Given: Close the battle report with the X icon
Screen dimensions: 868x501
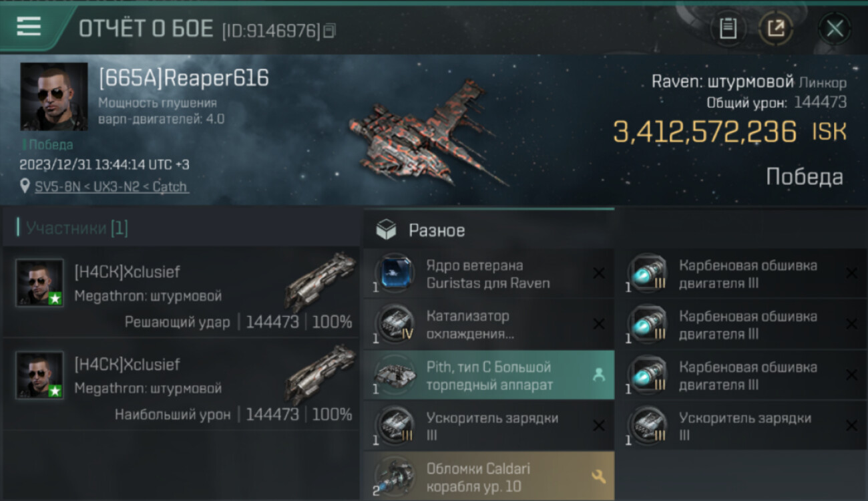Looking at the screenshot, I should [835, 29].
